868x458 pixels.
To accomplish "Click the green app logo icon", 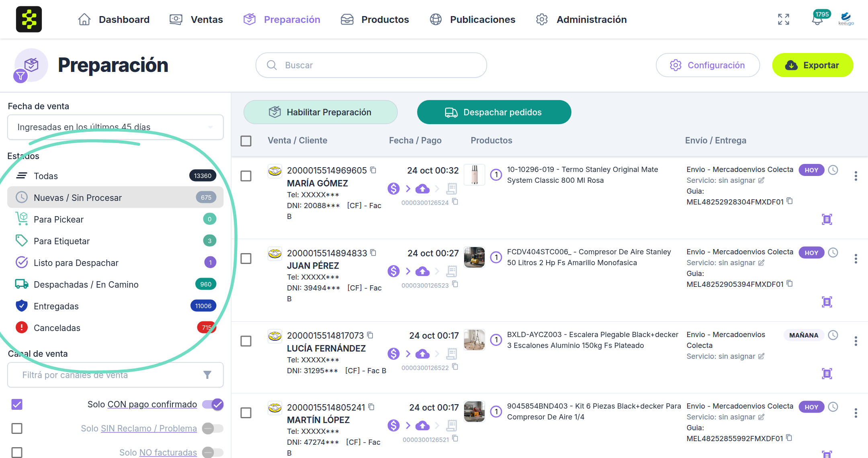I will [29, 19].
